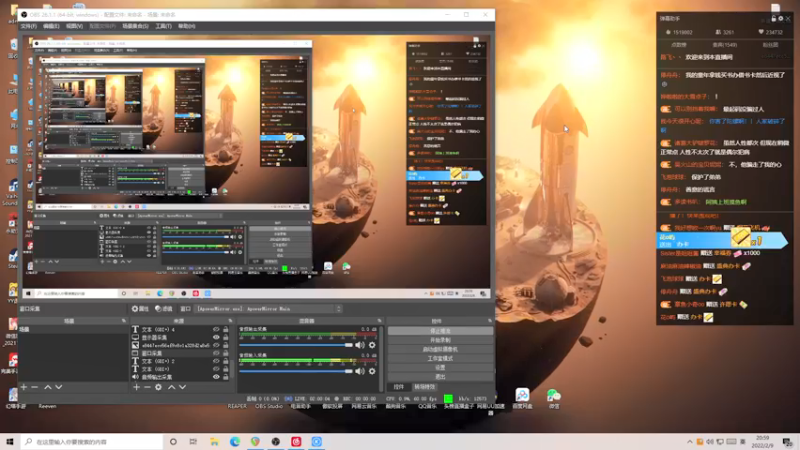Add a new scene with plus icon

coord(23,387)
